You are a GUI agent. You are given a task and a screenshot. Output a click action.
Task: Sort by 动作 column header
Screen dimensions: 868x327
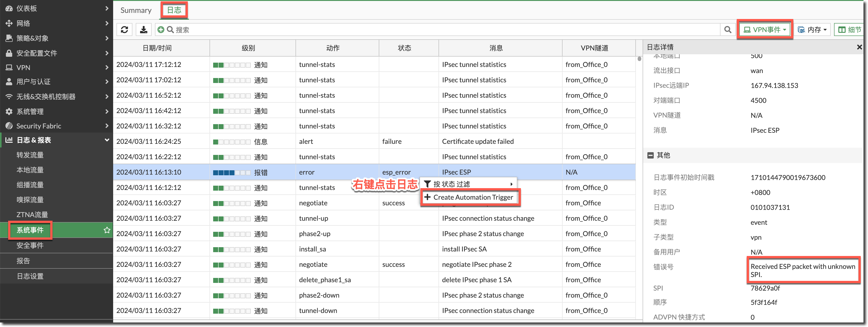click(x=337, y=48)
